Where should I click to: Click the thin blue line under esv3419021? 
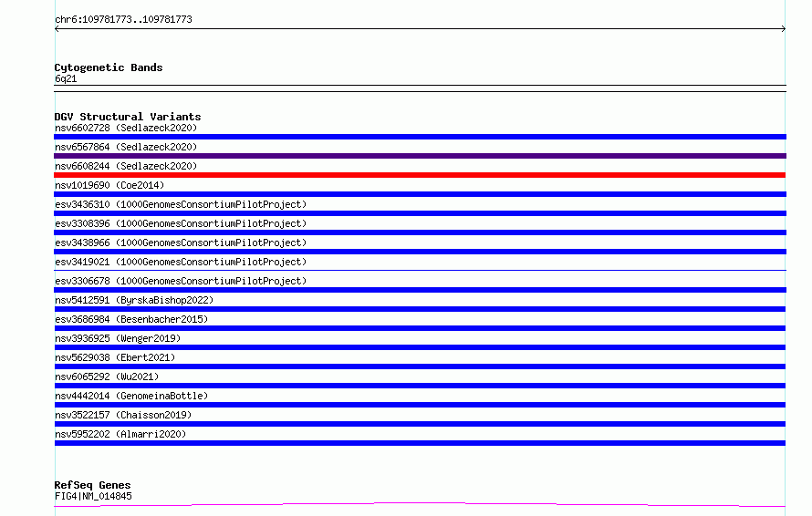tap(420, 270)
